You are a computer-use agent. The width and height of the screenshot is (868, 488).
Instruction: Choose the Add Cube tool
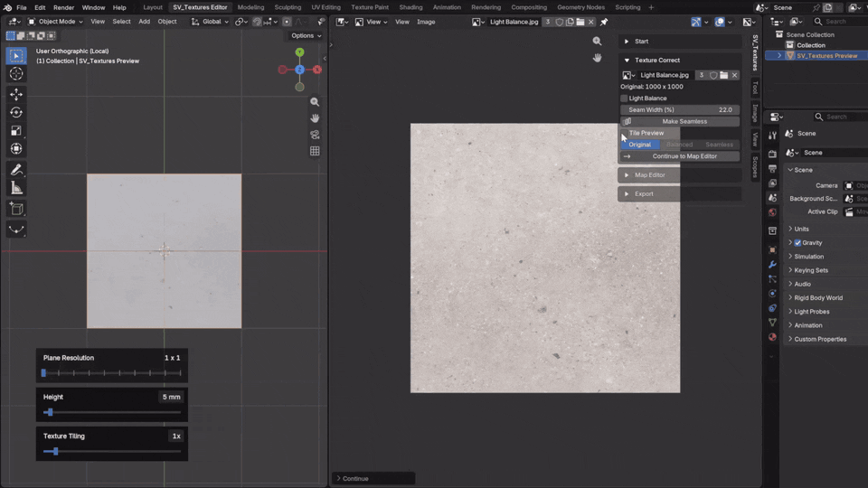pyautogui.click(x=16, y=209)
